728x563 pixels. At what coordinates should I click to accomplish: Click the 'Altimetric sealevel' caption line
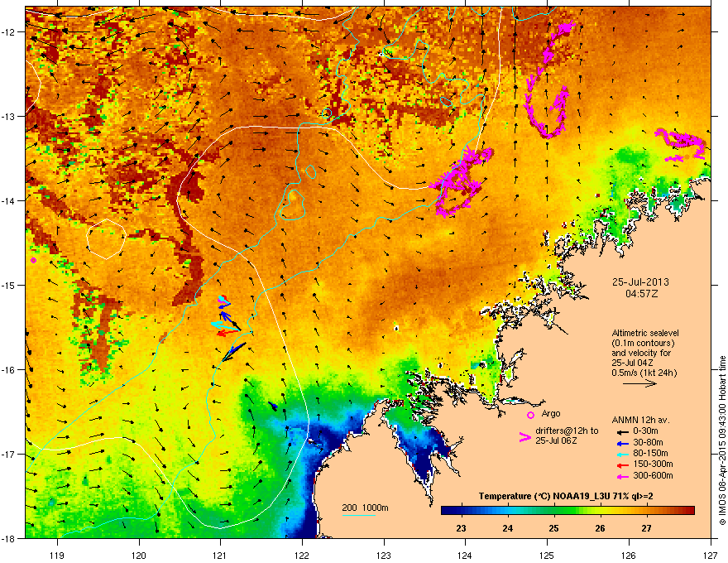point(645,333)
